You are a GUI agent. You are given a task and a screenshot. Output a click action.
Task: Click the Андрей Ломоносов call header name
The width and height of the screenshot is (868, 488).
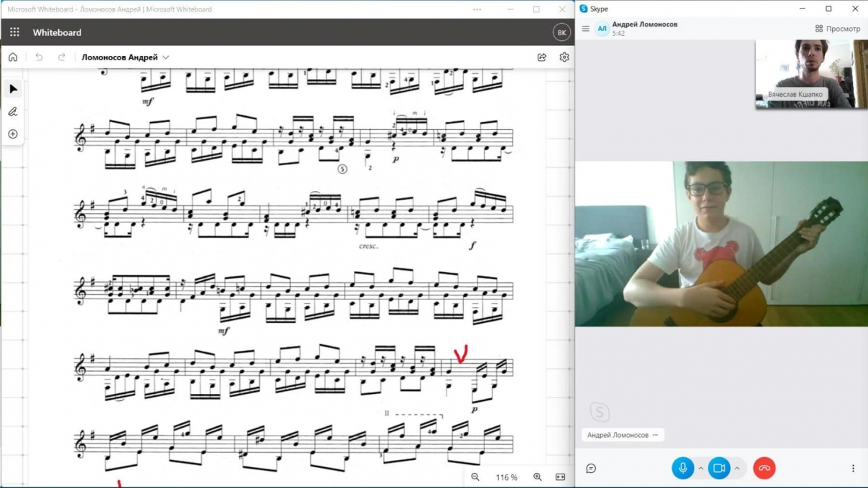pos(645,24)
